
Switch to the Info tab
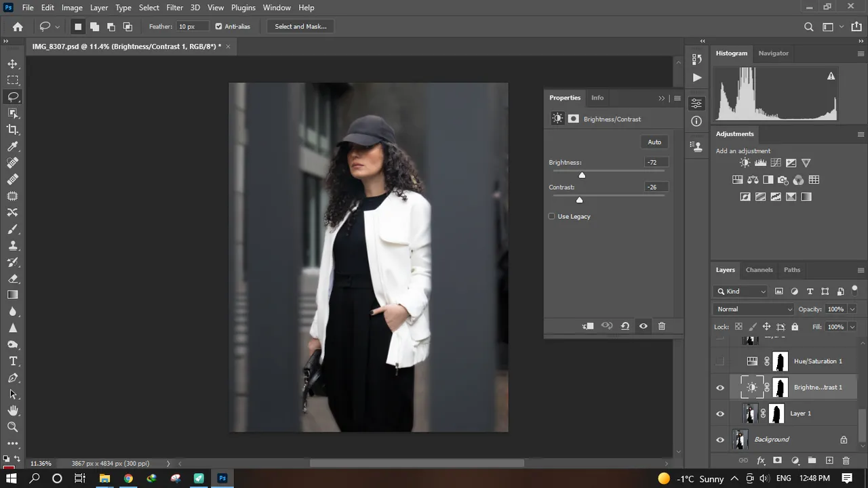click(597, 98)
